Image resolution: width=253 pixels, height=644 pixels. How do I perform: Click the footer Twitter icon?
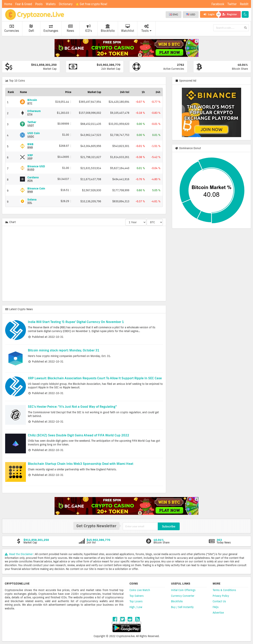click(x=122, y=619)
